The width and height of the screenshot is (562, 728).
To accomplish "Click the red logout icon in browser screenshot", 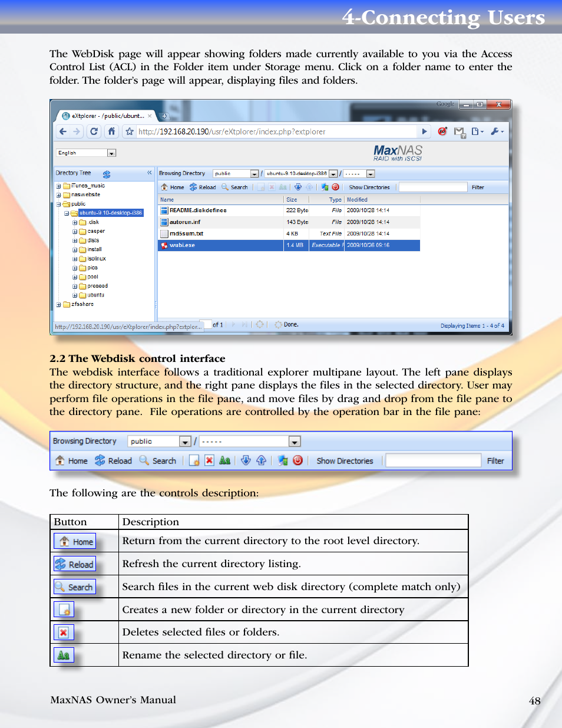I will pos(336,187).
